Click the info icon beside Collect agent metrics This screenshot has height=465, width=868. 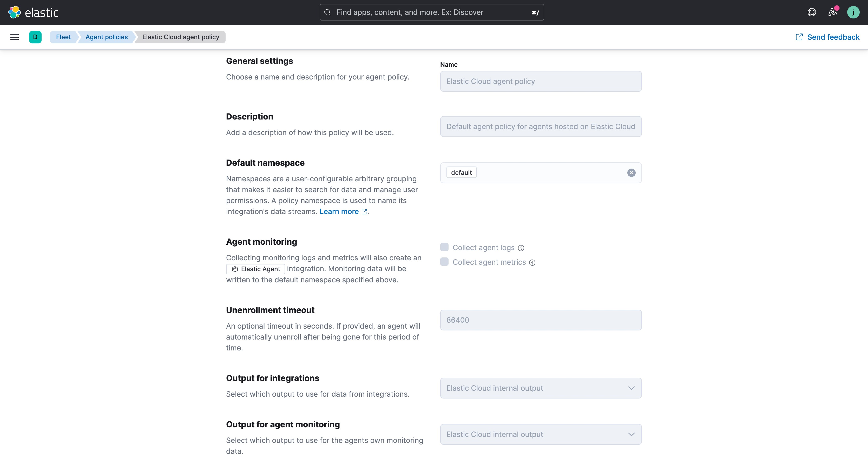[532, 263]
